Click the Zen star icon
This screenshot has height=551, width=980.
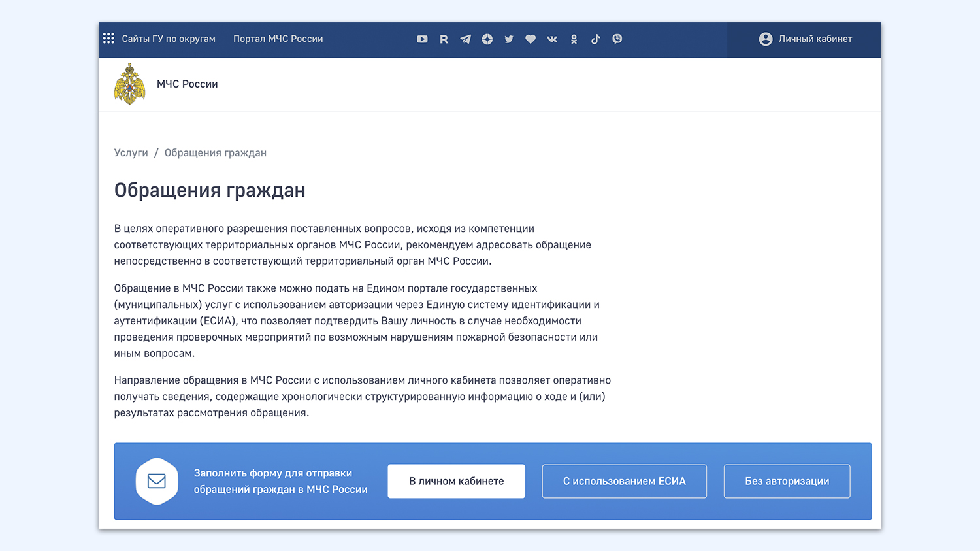487,39
